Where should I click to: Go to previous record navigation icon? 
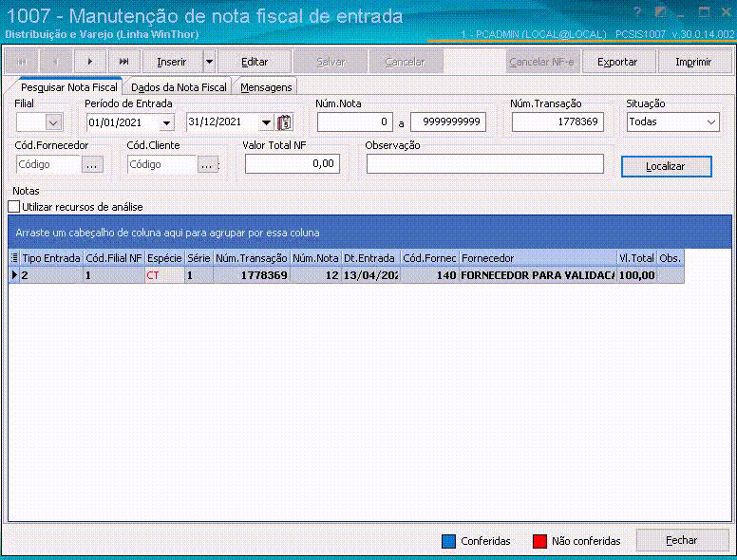[x=56, y=62]
